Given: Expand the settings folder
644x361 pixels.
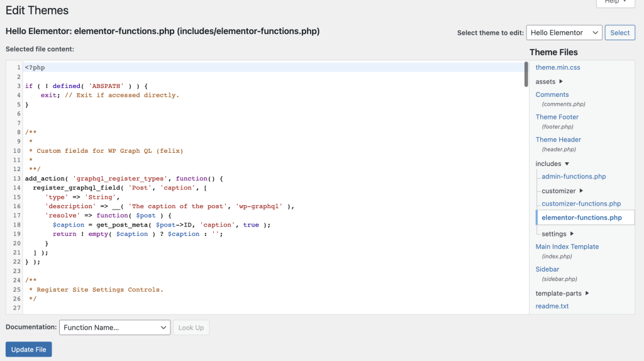Looking at the screenshot, I should coord(557,234).
